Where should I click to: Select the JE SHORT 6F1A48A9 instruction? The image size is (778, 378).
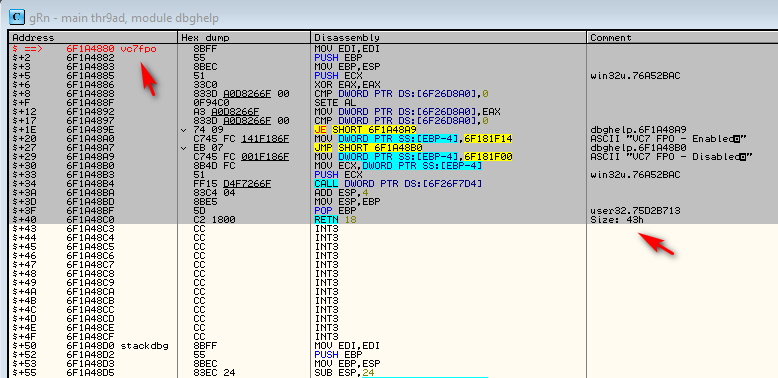(x=365, y=130)
